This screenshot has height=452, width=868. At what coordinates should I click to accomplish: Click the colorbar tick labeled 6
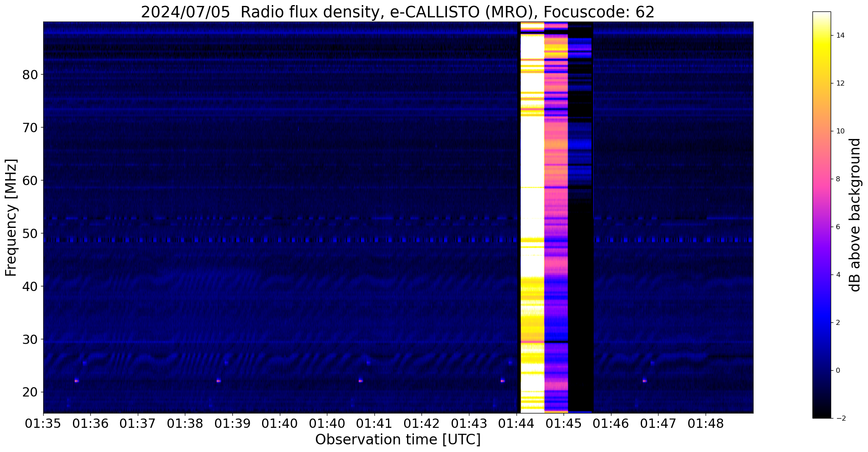click(838, 227)
